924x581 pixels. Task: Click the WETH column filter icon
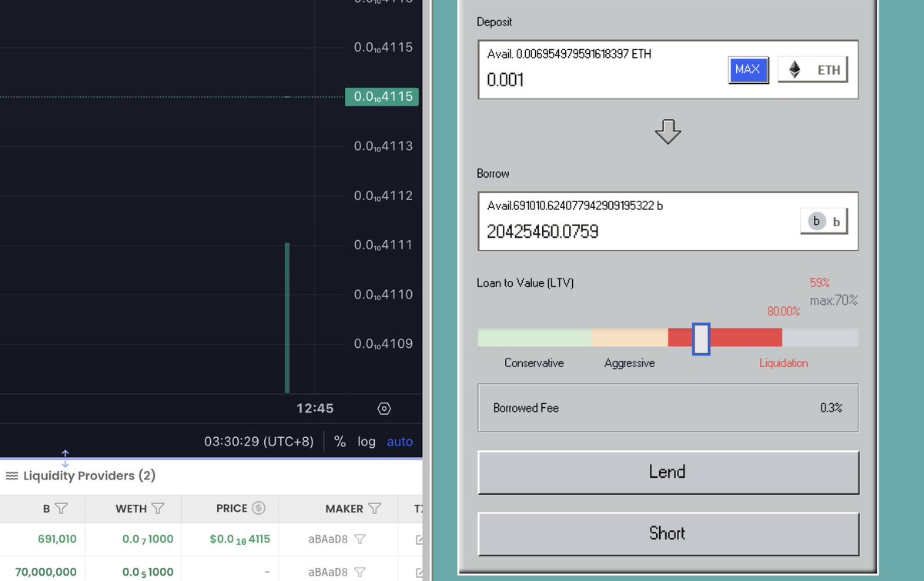158,509
